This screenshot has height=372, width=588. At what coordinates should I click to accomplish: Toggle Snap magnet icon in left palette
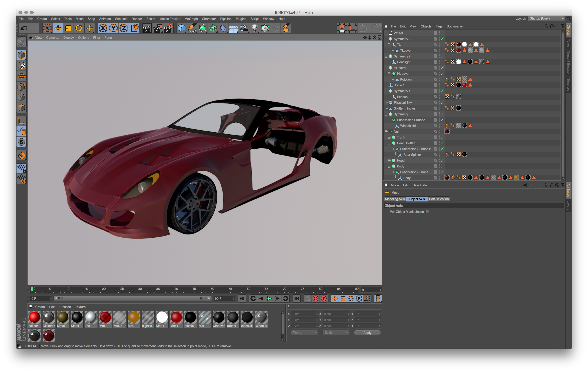click(22, 155)
